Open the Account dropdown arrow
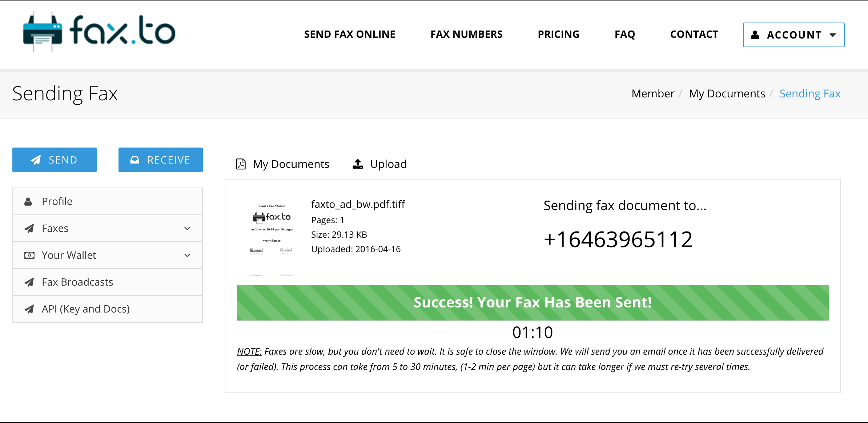 (x=833, y=35)
